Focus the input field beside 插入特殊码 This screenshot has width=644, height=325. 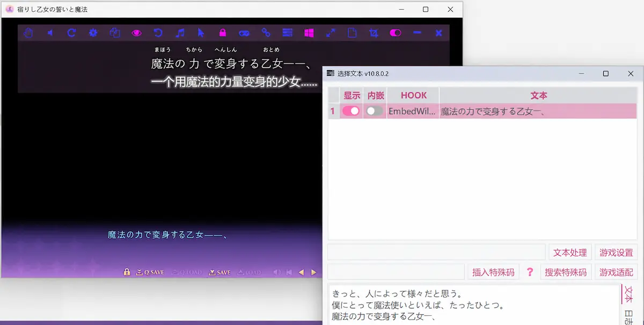(396, 272)
